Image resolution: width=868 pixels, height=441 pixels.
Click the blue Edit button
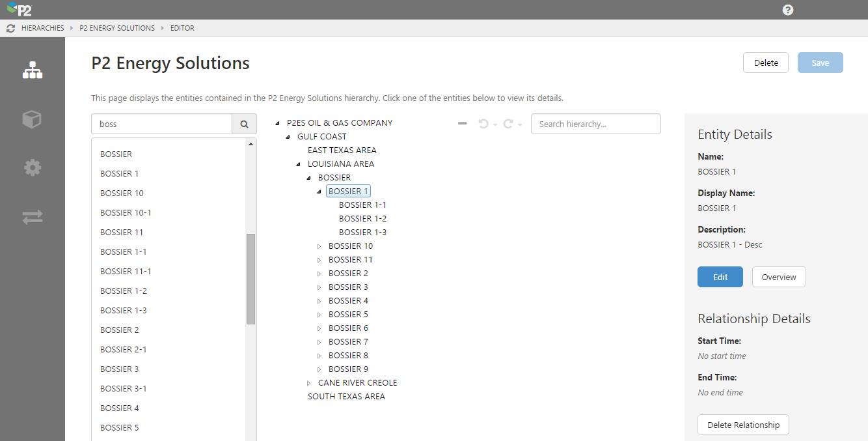tap(720, 277)
